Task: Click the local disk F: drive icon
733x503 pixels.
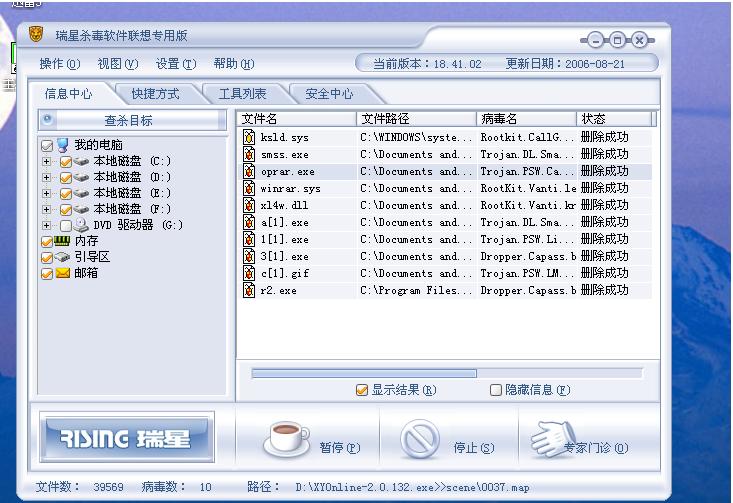Action: 81,209
